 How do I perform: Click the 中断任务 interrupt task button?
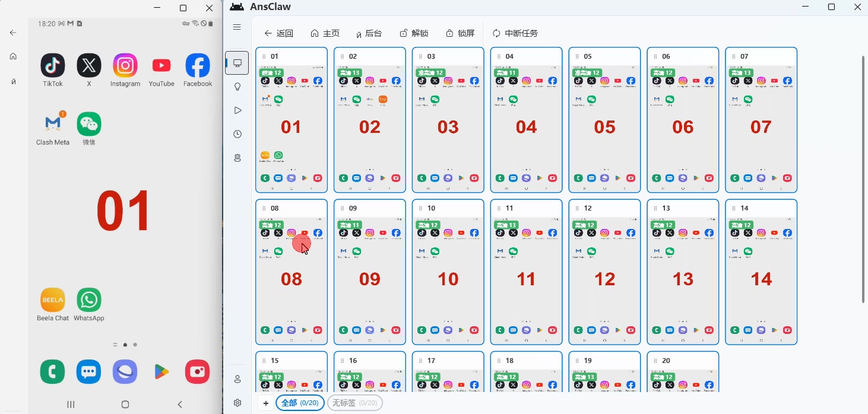point(515,33)
